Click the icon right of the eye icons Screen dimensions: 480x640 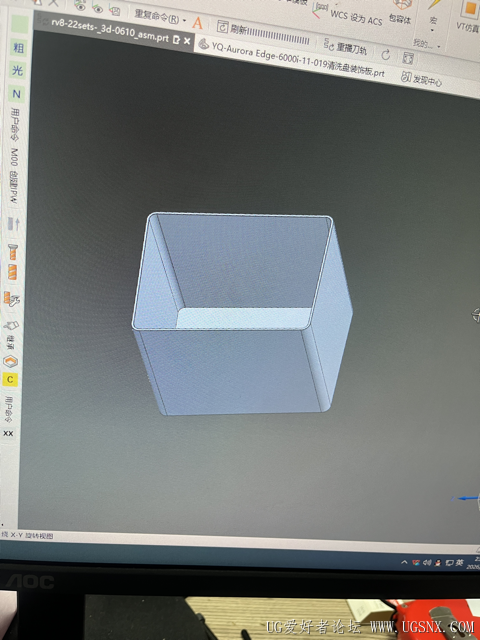pyautogui.click(x=116, y=10)
